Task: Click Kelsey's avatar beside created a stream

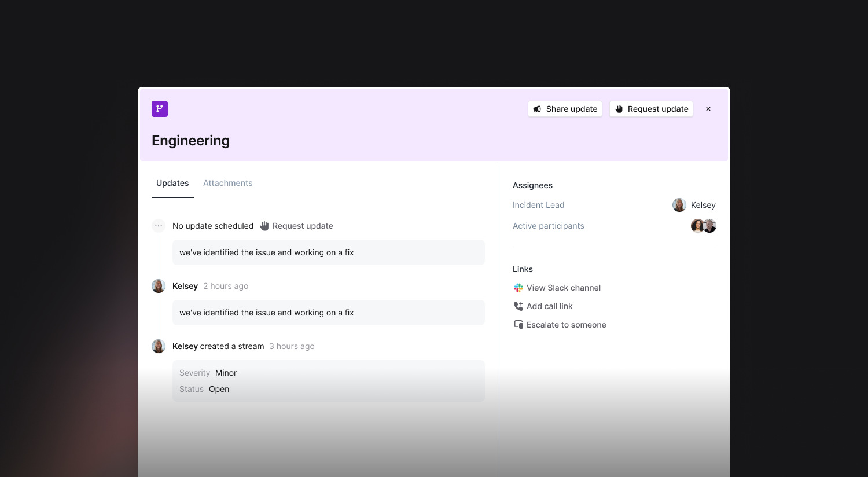Action: click(159, 346)
